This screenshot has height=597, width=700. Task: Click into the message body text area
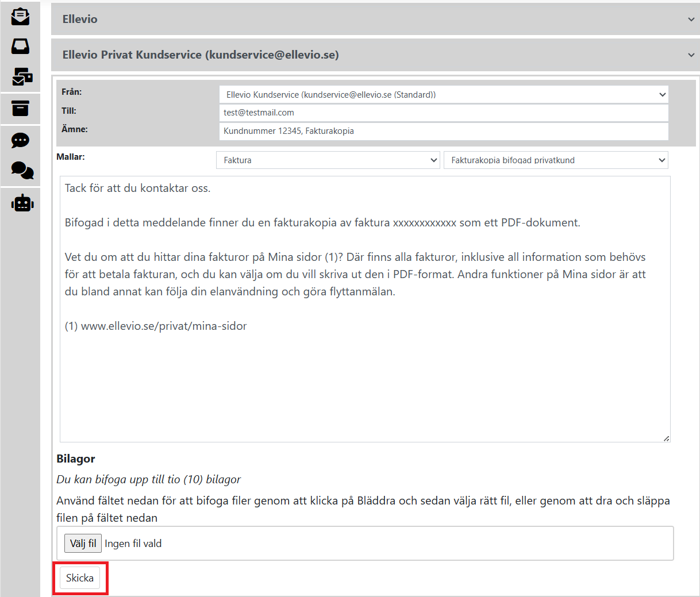coord(365,309)
